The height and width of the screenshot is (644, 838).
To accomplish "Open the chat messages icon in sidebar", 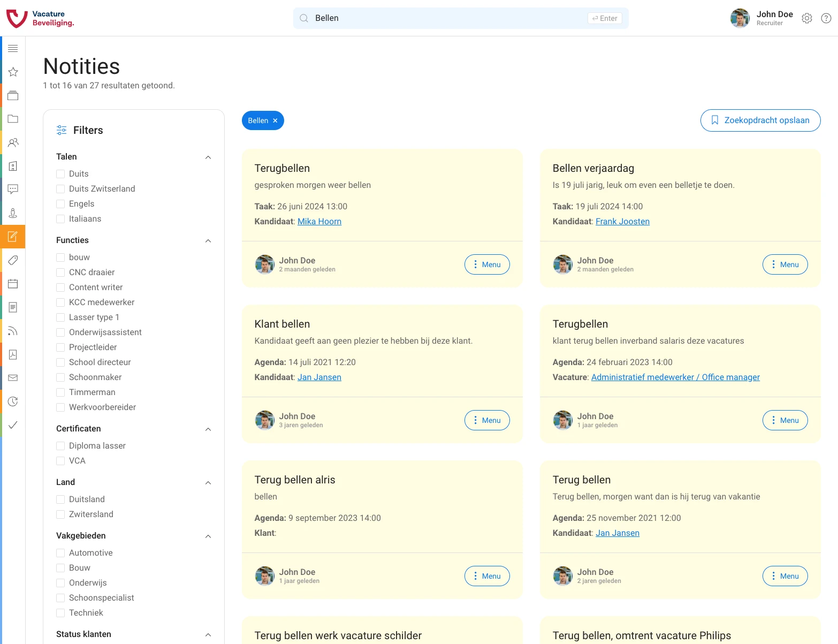I will pos(13,190).
